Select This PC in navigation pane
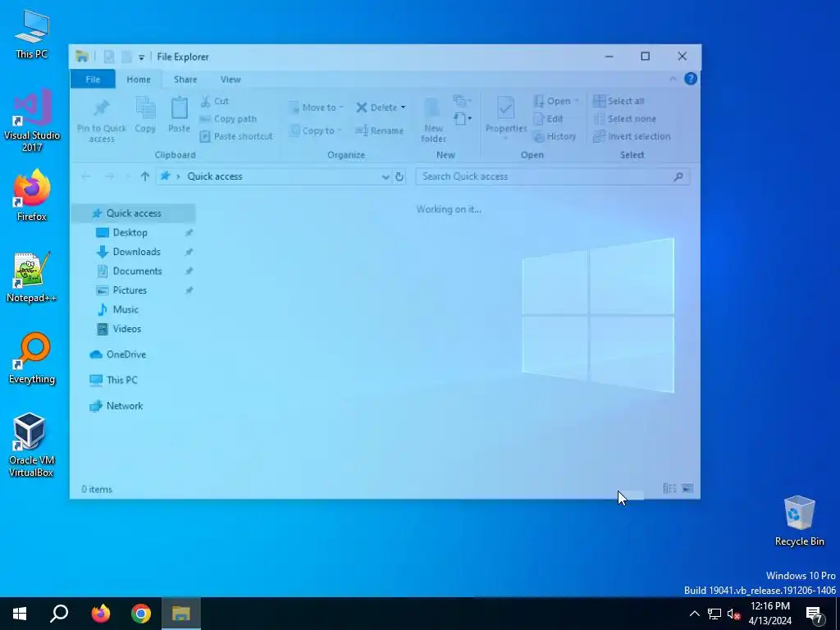Screen dimensions: 840x630 (121, 380)
